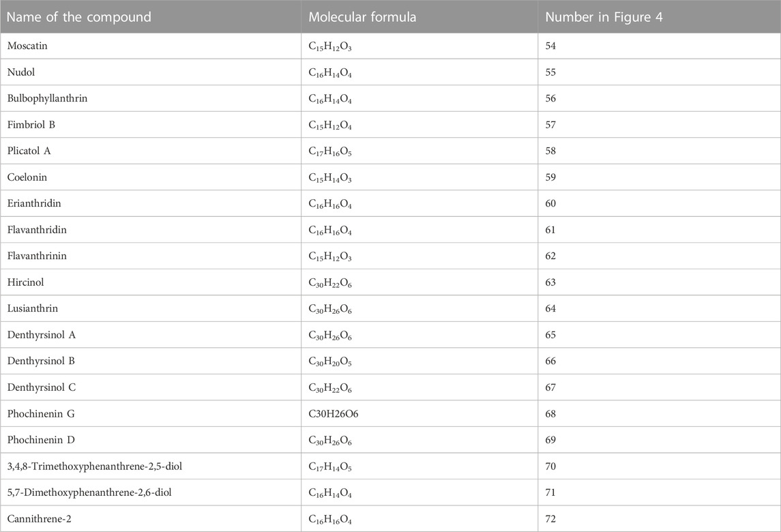Select the Nudol row name cell
This screenshot has height=532, width=781.
click(x=21, y=72)
